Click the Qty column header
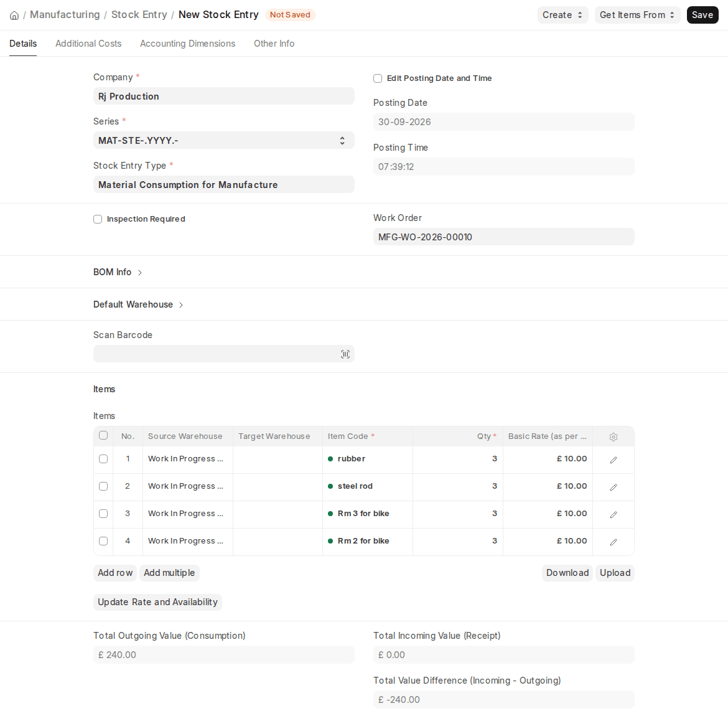Viewport: 728px width, 716px height. [458, 436]
